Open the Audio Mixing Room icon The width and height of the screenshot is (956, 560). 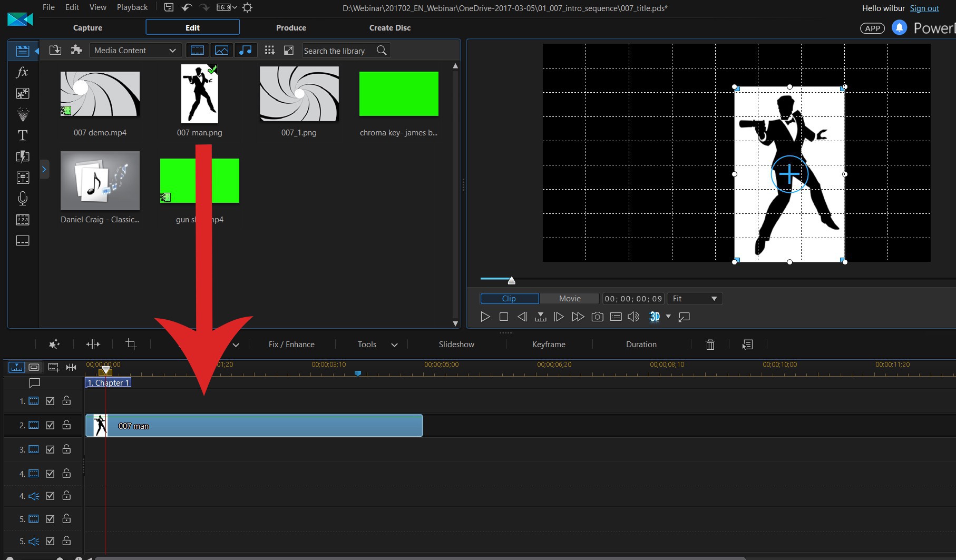tap(22, 178)
